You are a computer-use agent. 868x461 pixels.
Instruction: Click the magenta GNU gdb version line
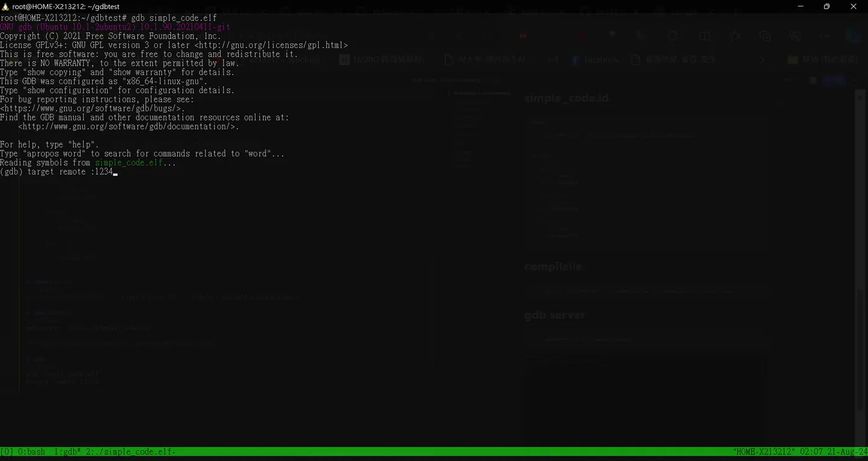point(115,27)
